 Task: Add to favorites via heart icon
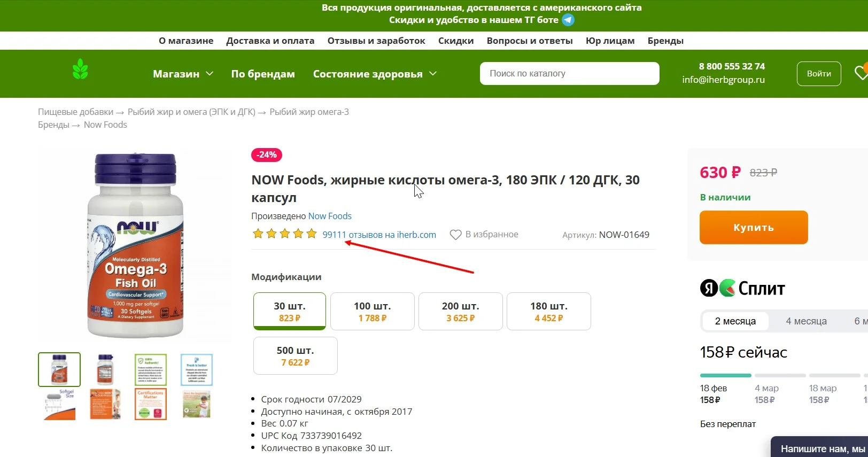(x=455, y=235)
